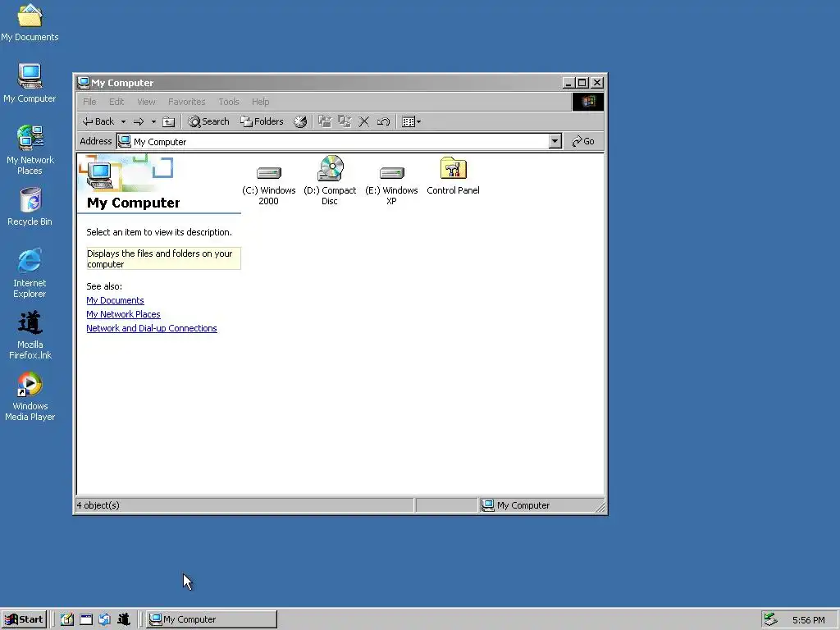This screenshot has width=840, height=630.
Task: Click the Delete X toolbar icon
Action: tap(363, 121)
